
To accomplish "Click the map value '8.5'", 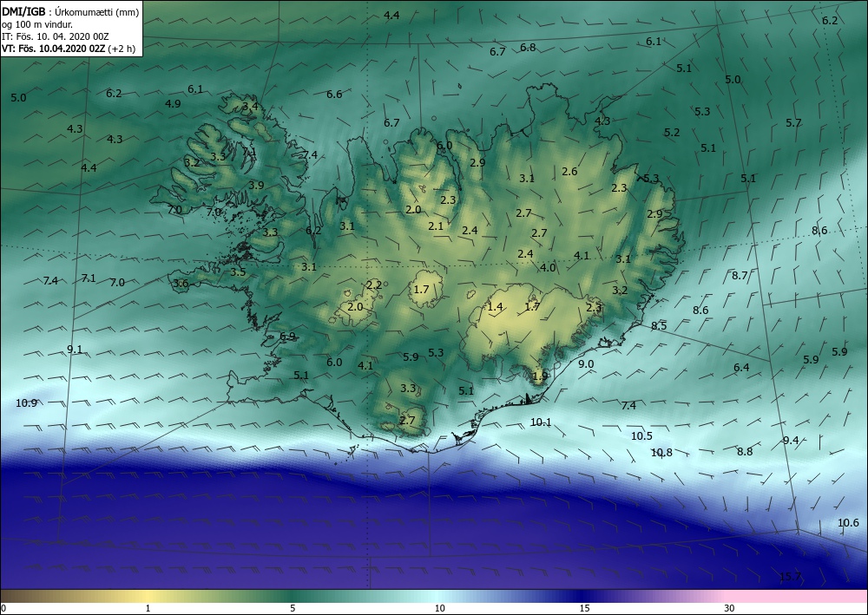I will click(659, 326).
